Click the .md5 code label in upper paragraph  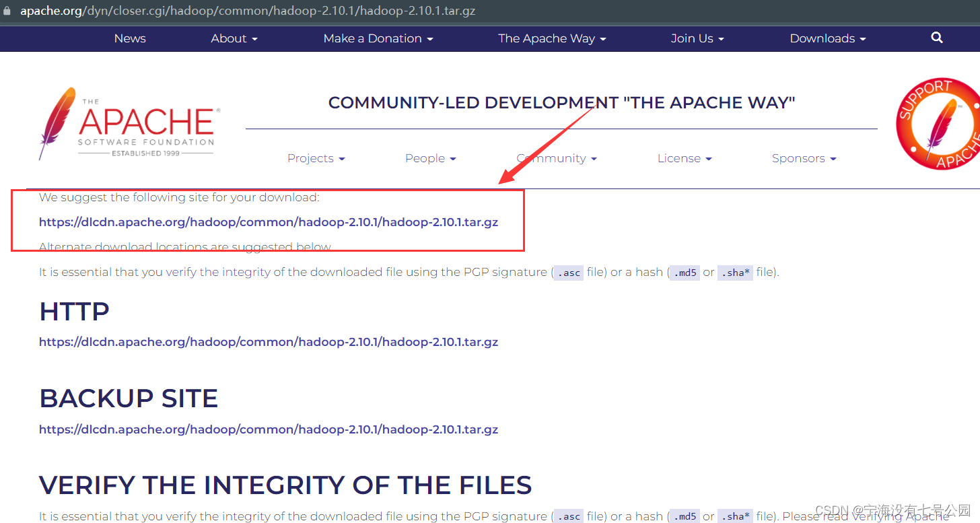(685, 273)
